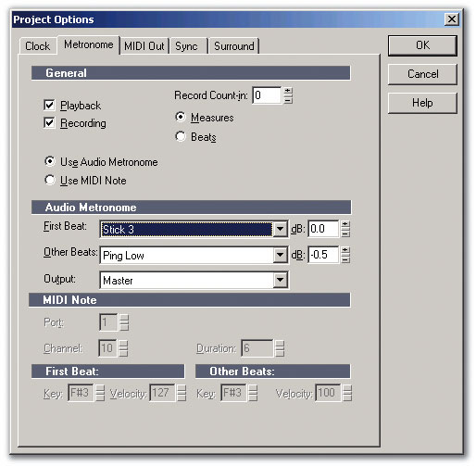Switch to the Clock tab
Screen dimensions: 476x466
[38, 46]
